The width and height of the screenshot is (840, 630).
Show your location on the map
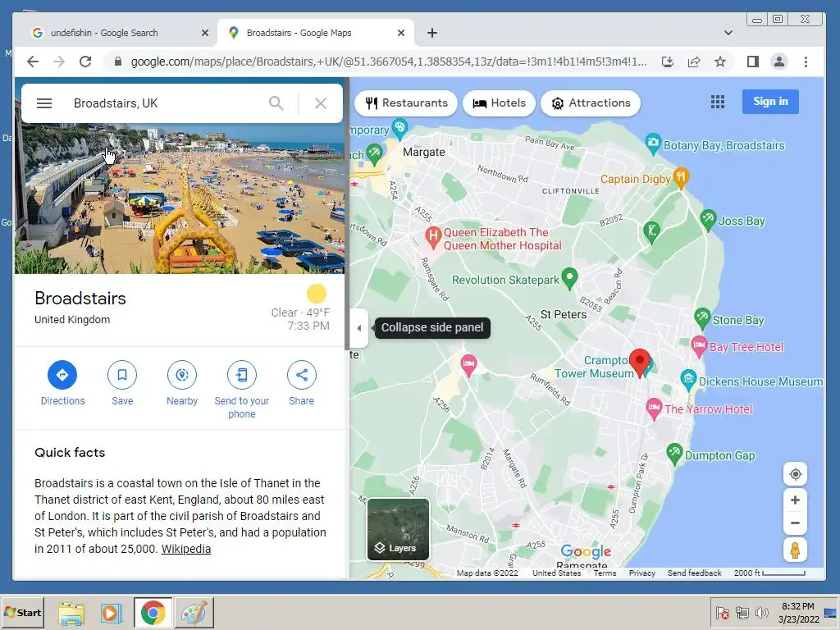(x=795, y=474)
